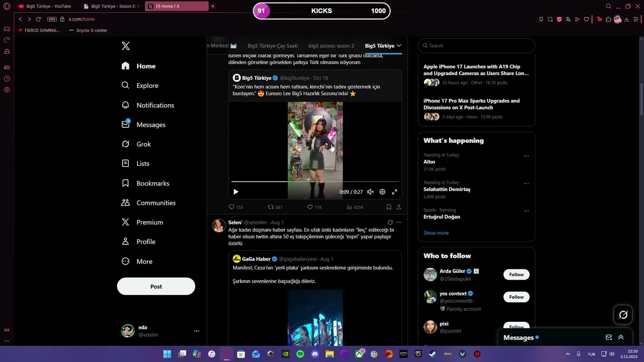Open Discord from taskbar
Viewport: 644px width, 362px height.
(x=315, y=354)
